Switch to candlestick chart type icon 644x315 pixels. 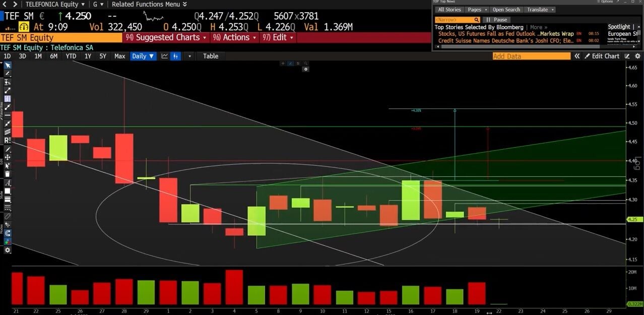click(x=176, y=56)
